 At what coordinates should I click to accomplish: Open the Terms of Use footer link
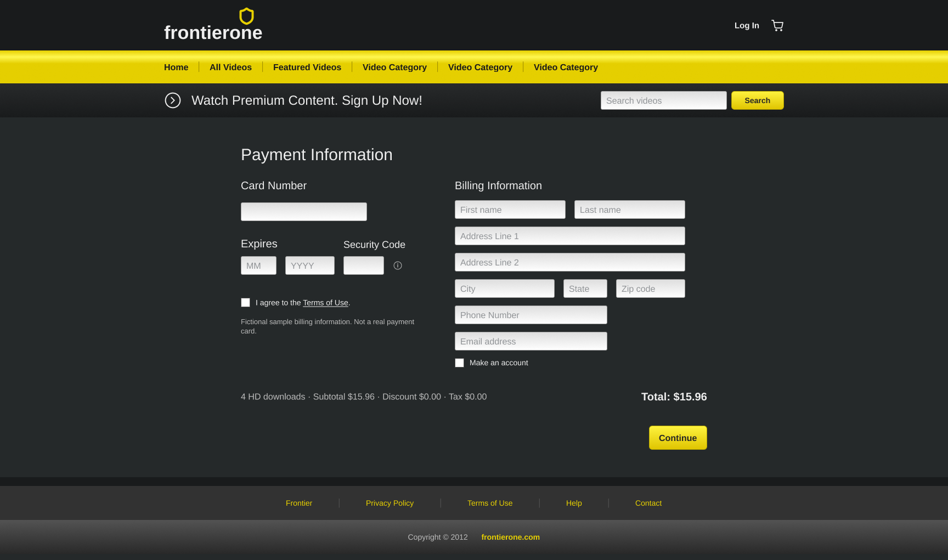click(490, 503)
